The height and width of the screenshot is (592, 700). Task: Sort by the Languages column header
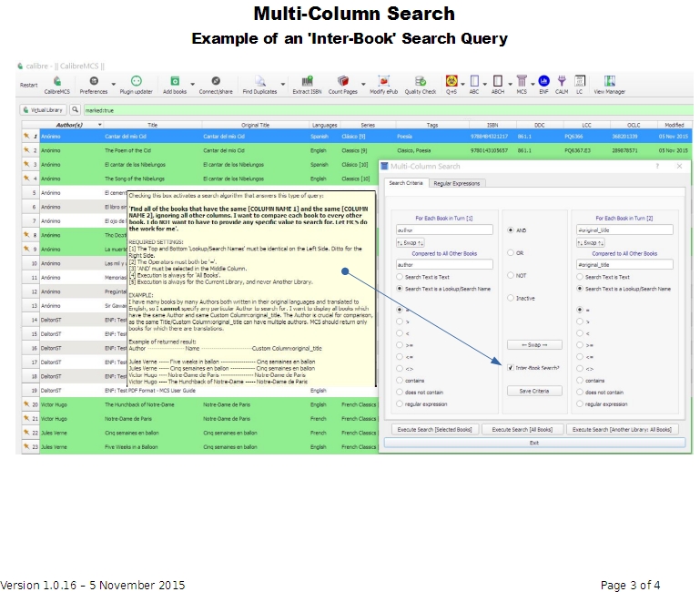pos(325,125)
